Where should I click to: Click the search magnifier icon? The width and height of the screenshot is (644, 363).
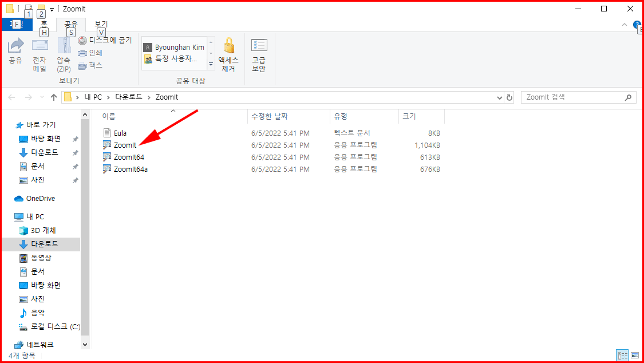coord(628,98)
